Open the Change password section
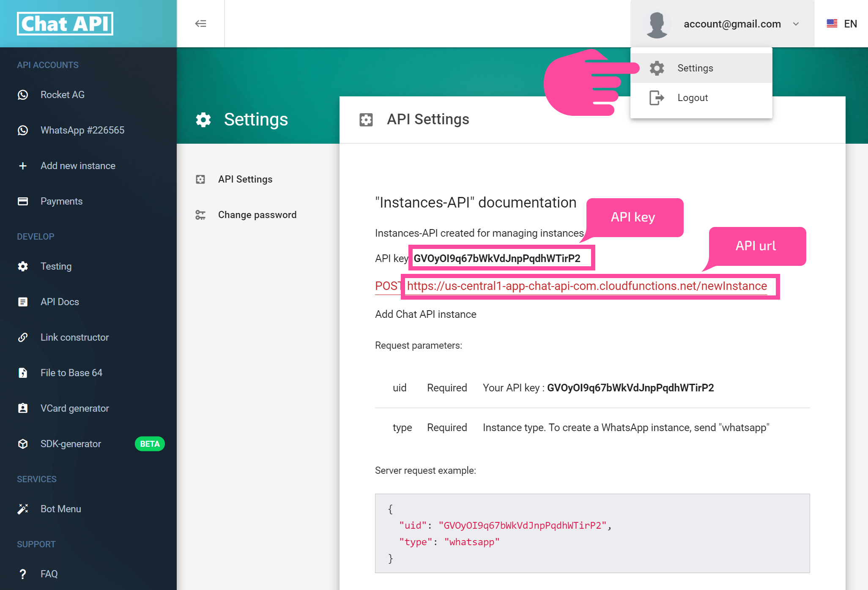 pos(257,214)
